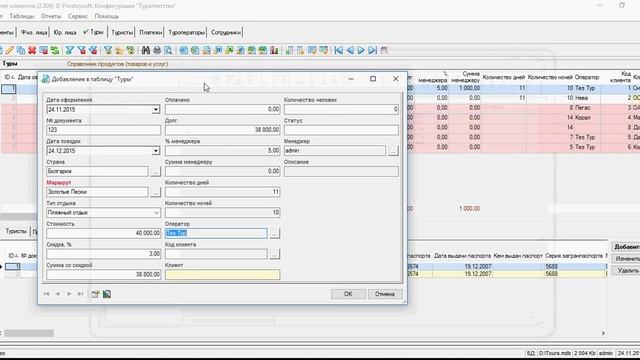
Task: Click the green document icon in dialog footer
Action: click(107, 294)
